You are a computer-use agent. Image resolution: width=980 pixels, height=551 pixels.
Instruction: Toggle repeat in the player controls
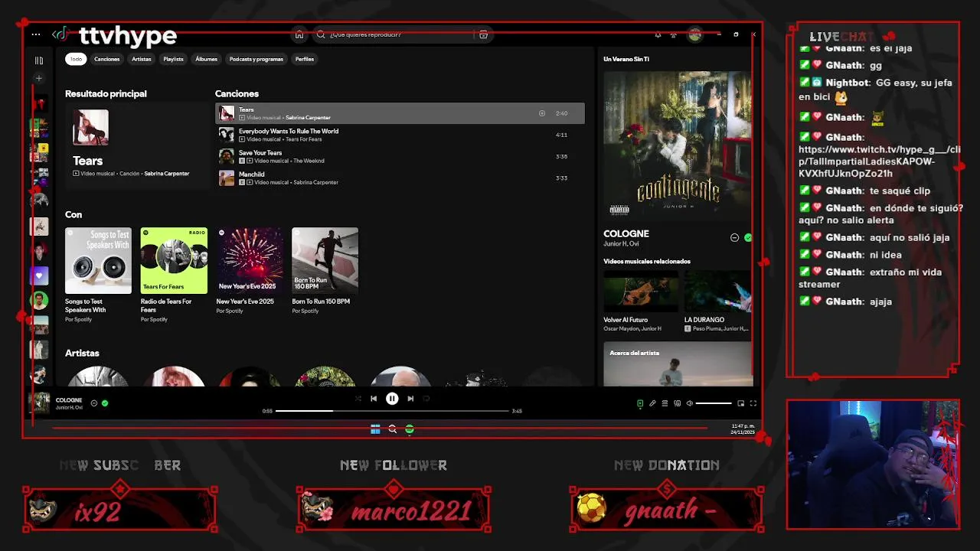pyautogui.click(x=426, y=398)
